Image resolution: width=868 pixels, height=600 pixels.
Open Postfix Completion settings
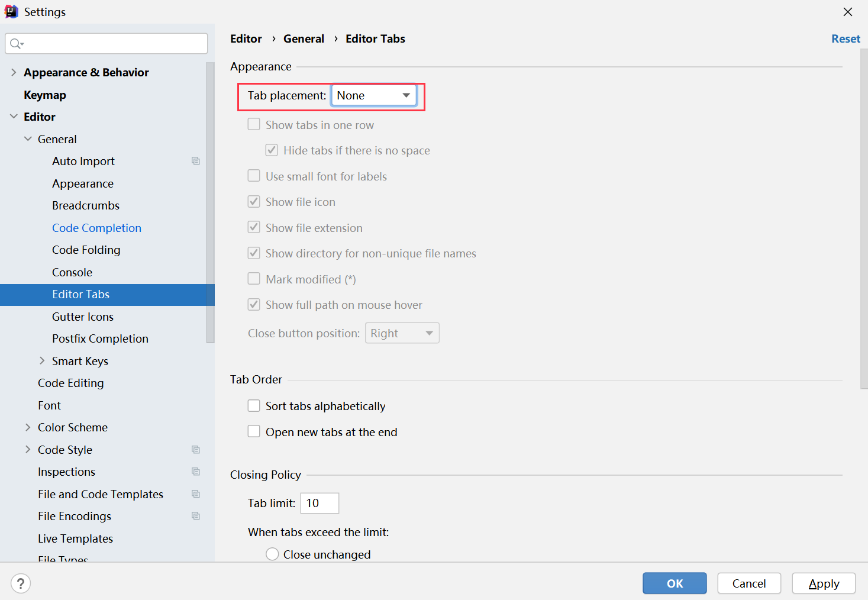[x=100, y=338]
